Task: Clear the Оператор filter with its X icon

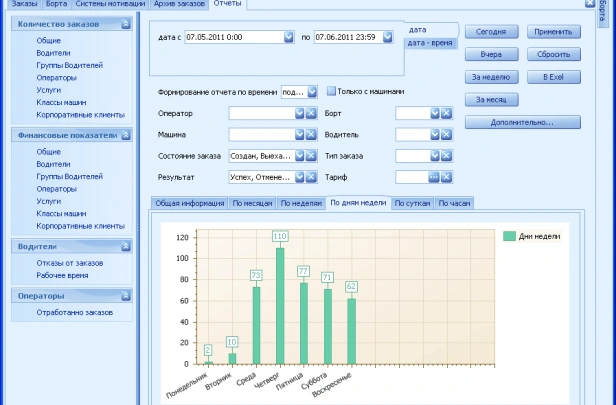Action: 312,113
